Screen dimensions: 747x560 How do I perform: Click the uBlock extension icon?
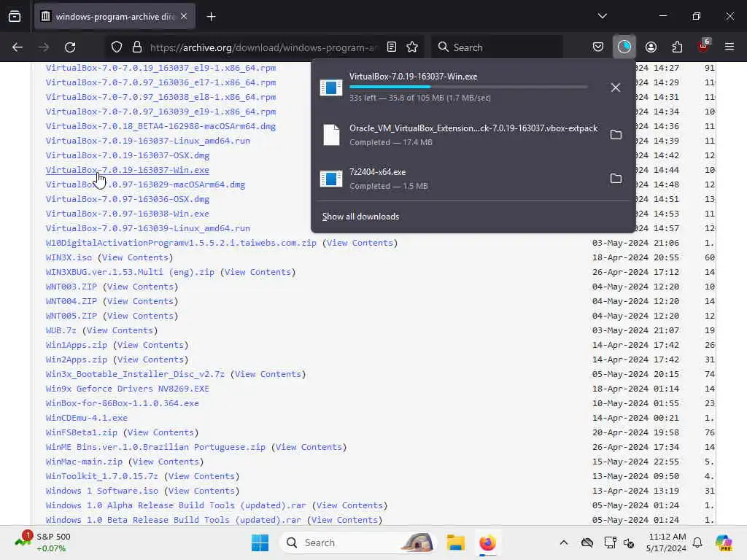coord(704,46)
